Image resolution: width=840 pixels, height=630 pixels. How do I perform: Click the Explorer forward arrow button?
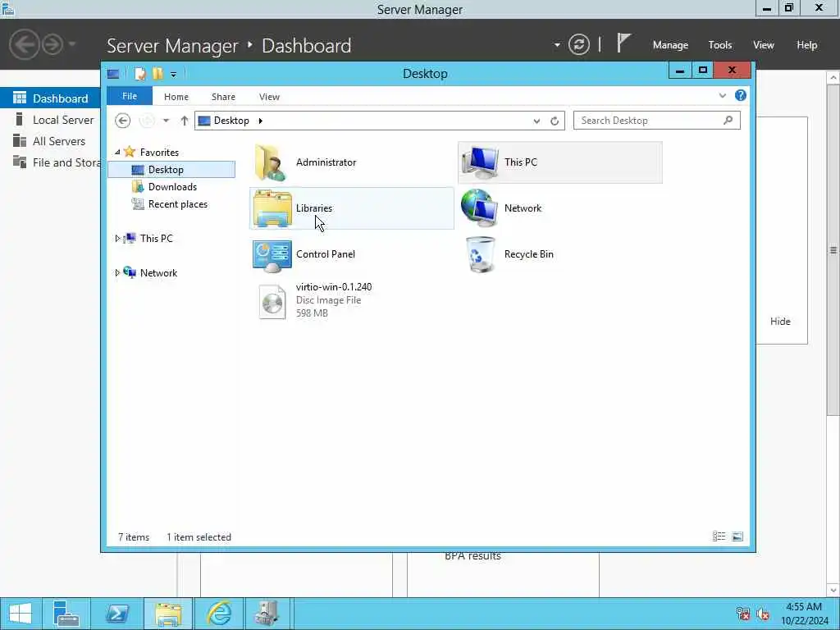[146, 121]
